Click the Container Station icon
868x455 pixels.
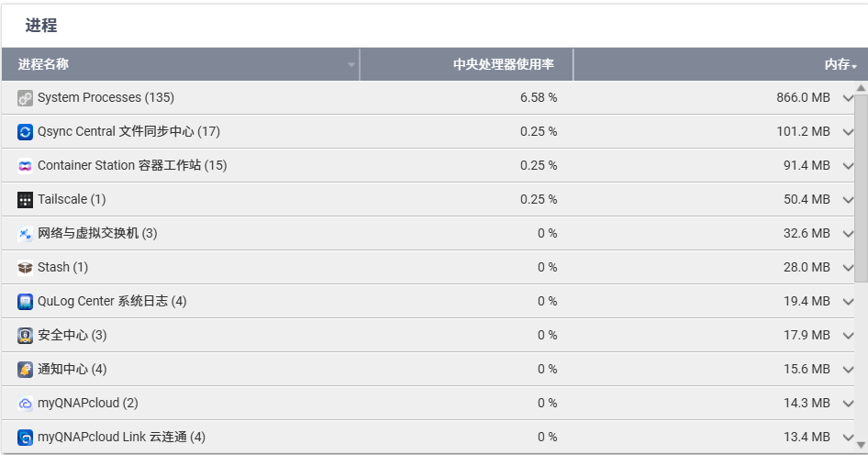[x=25, y=166]
